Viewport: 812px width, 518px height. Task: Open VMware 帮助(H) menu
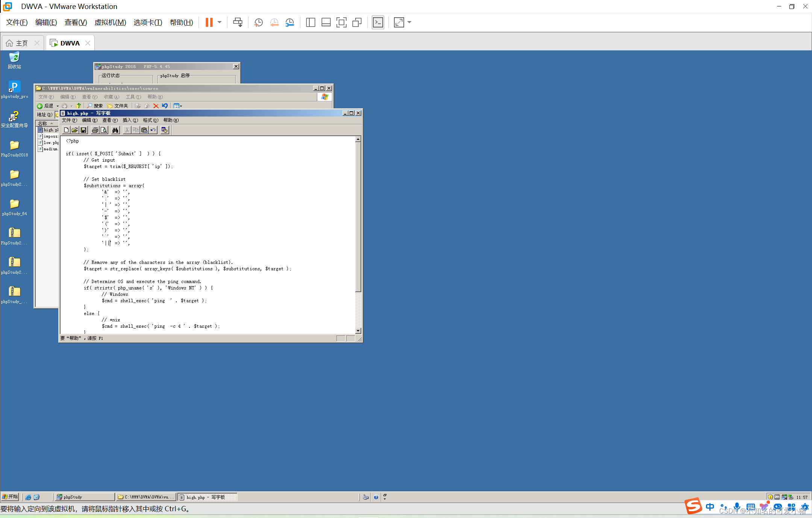click(181, 23)
